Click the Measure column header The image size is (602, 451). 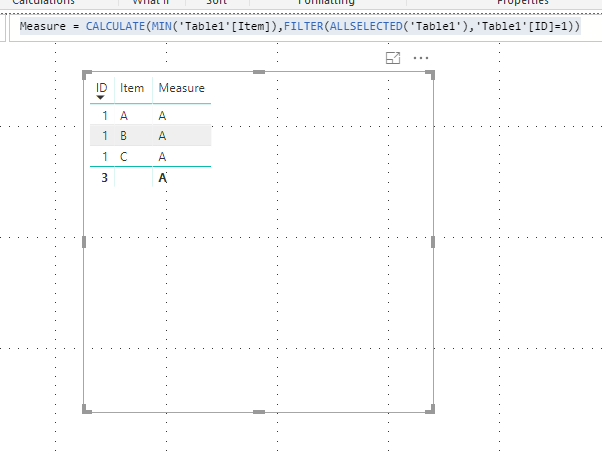tap(182, 88)
